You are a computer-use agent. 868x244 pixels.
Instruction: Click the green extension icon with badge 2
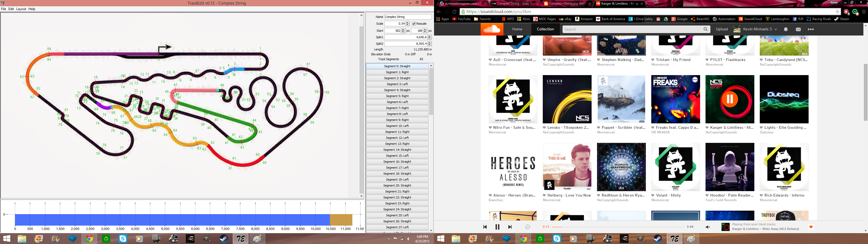click(855, 12)
